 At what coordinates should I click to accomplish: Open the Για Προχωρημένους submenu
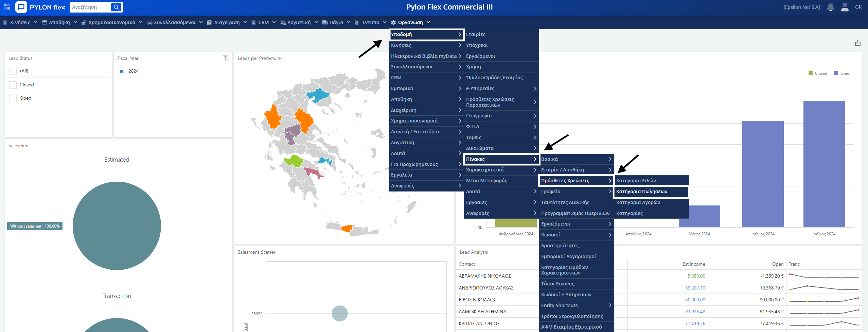(426, 164)
